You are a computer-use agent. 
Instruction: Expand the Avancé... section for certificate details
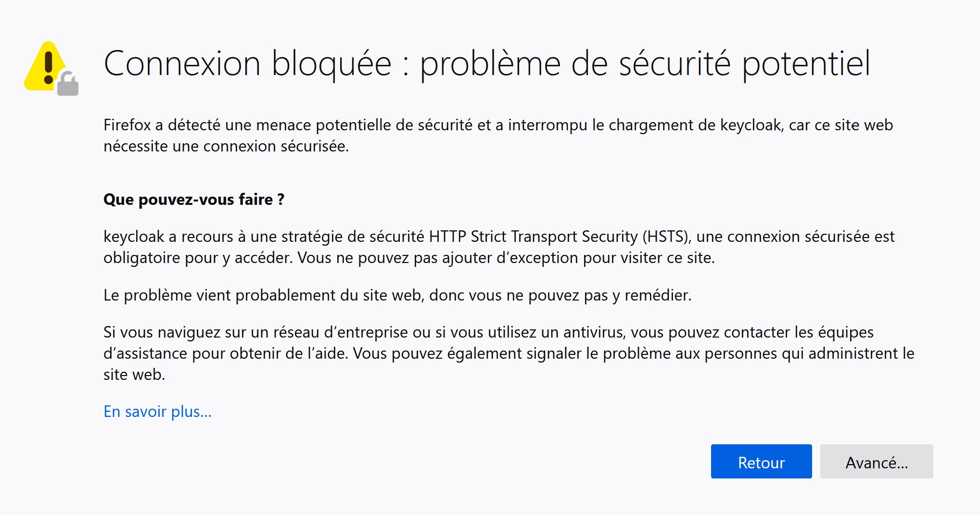pyautogui.click(x=877, y=462)
